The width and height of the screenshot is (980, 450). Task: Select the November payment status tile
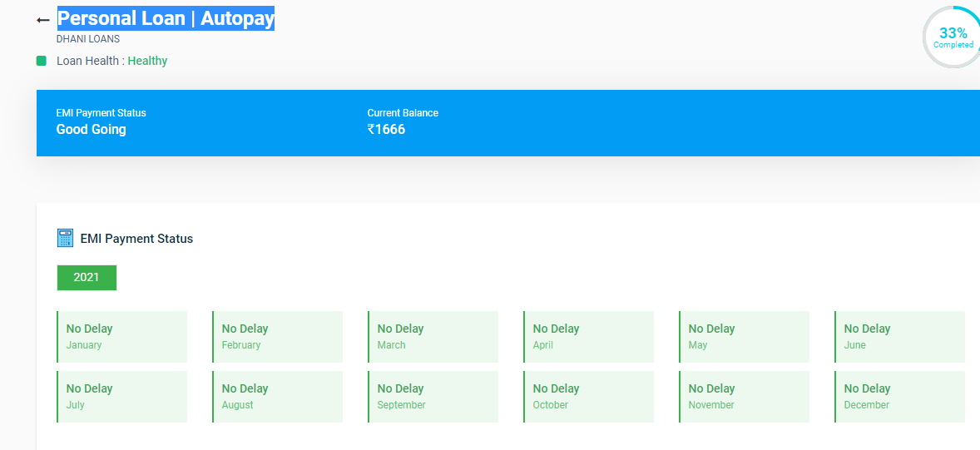click(744, 397)
